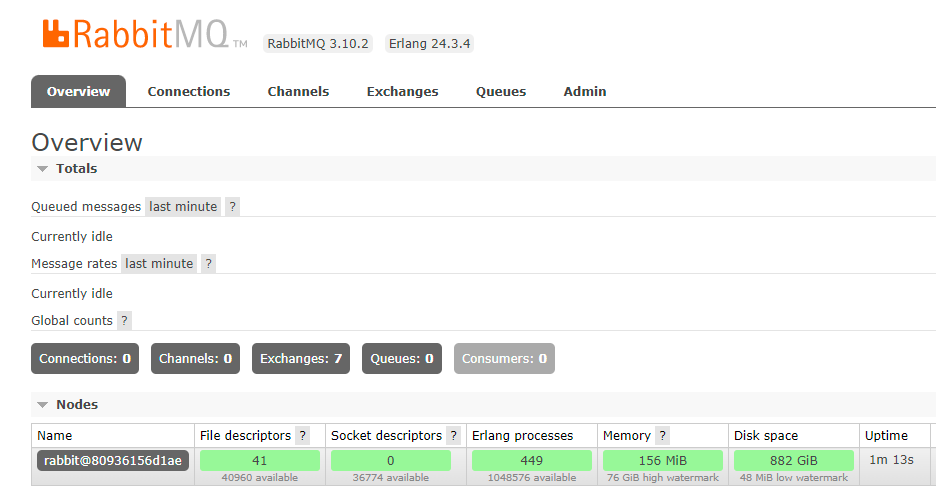936x490 pixels.
Task: Show help for File descriptors column
Action: pos(303,436)
